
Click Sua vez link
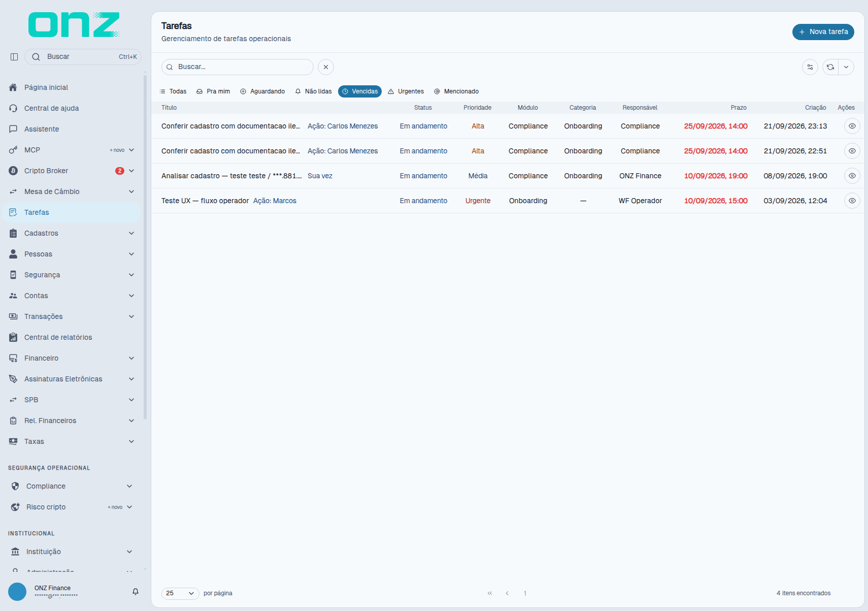click(x=320, y=176)
